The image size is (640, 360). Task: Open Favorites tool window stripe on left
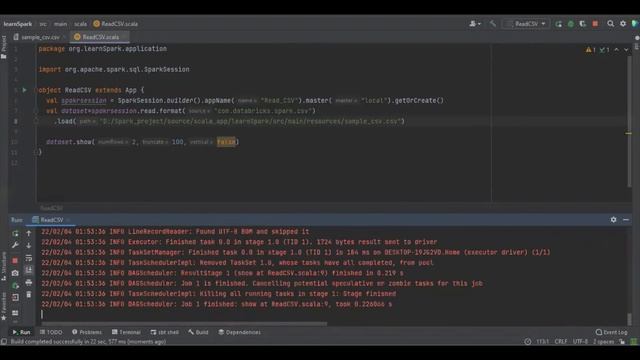pyautogui.click(x=4, y=306)
